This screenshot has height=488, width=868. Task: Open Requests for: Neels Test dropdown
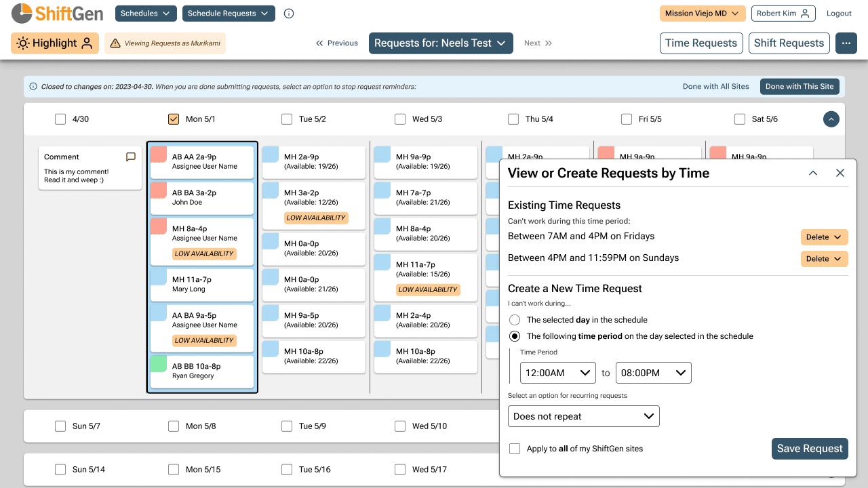440,43
